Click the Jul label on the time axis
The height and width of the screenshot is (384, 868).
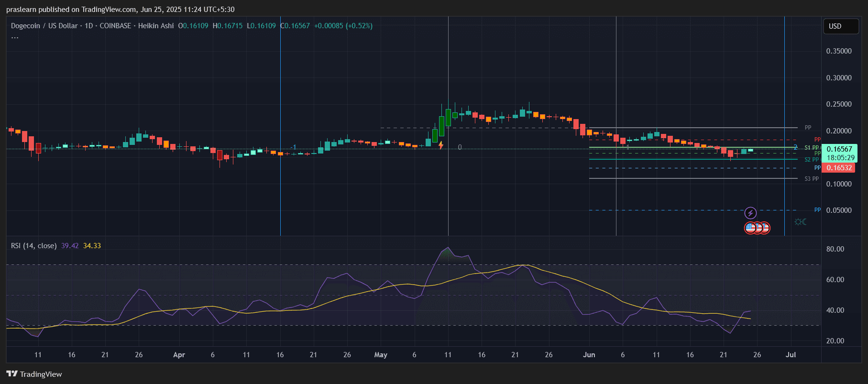(x=791, y=355)
